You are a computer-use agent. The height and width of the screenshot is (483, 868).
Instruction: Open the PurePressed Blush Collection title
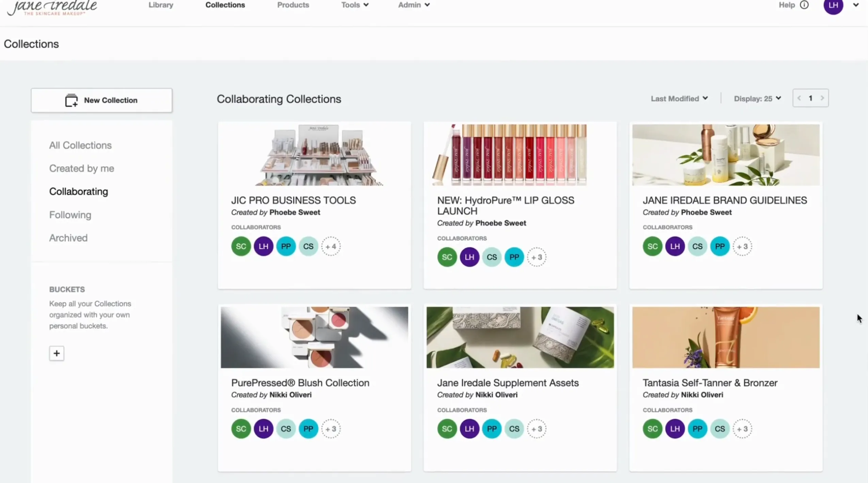pos(300,383)
